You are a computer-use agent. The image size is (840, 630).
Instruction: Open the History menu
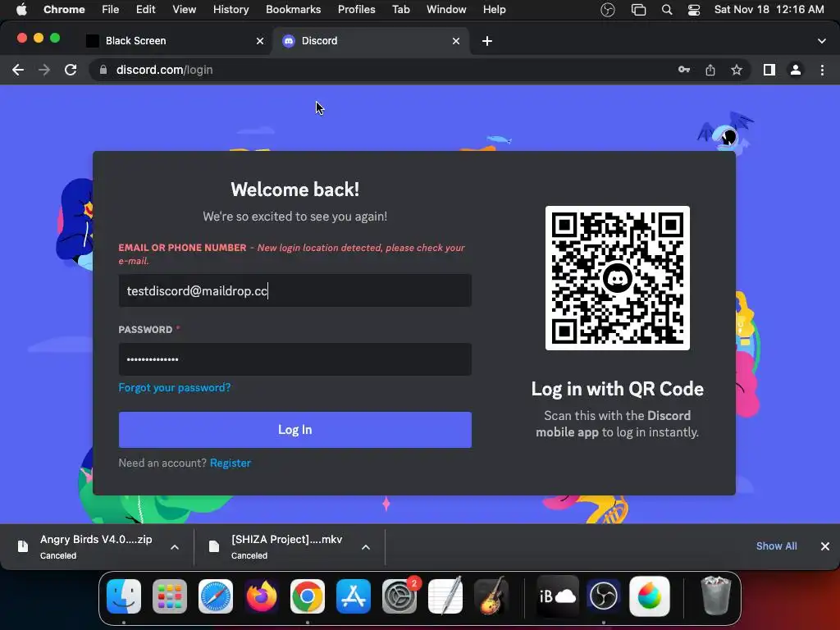coord(231,10)
